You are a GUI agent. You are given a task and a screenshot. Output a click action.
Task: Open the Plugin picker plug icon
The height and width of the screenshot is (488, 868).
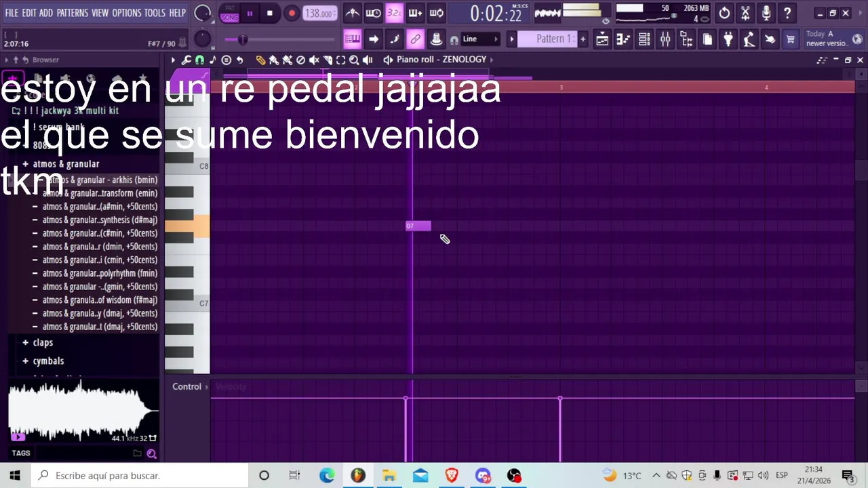[x=728, y=39]
